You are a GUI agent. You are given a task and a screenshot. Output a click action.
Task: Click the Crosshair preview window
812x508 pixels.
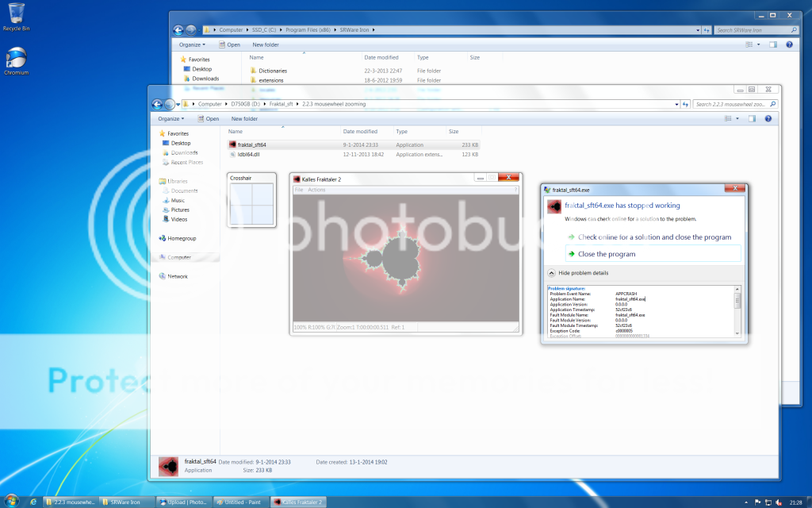click(x=251, y=202)
